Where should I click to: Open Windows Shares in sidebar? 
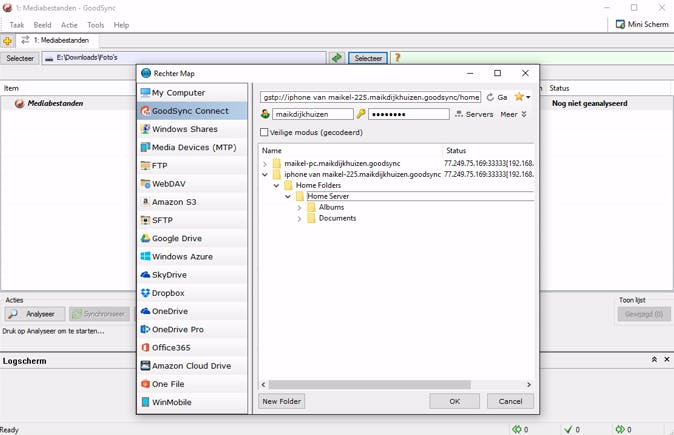[193, 129]
